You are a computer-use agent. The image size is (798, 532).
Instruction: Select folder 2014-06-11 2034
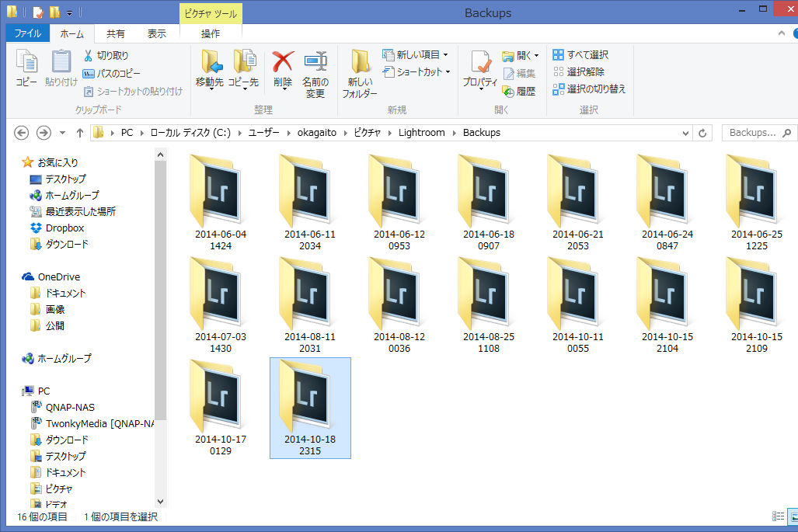pos(310,203)
